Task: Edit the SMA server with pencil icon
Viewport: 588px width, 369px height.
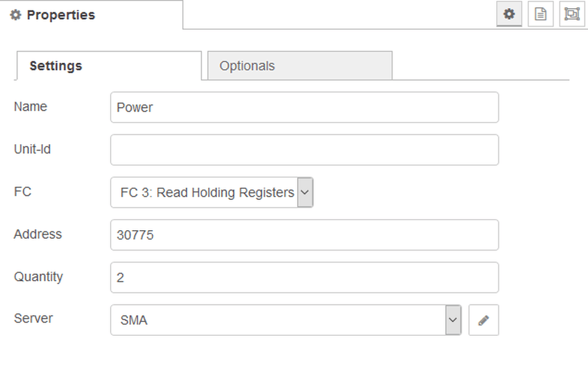Action: click(483, 320)
